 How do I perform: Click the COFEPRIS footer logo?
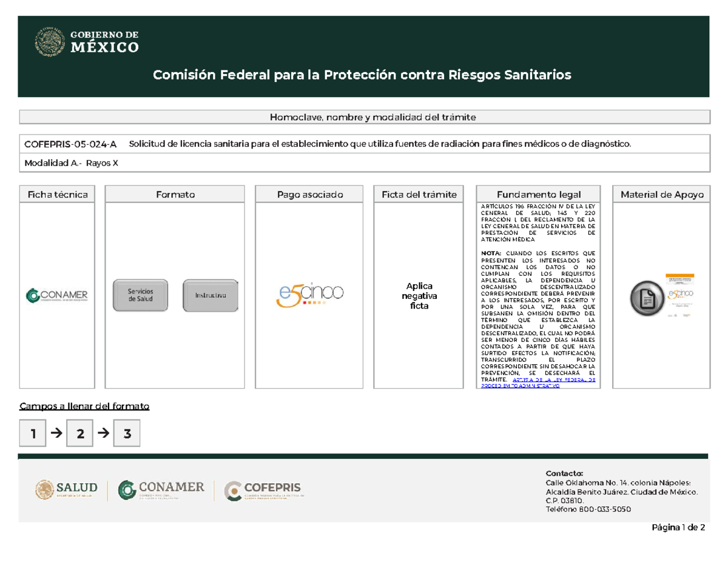(x=263, y=488)
